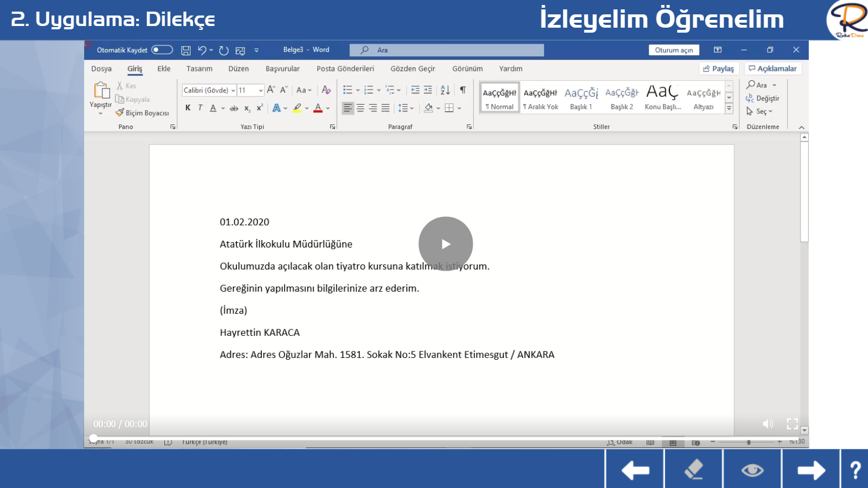Click the Biçim Boyacısı format painter
Screen dimensions: 868x488
(142, 113)
